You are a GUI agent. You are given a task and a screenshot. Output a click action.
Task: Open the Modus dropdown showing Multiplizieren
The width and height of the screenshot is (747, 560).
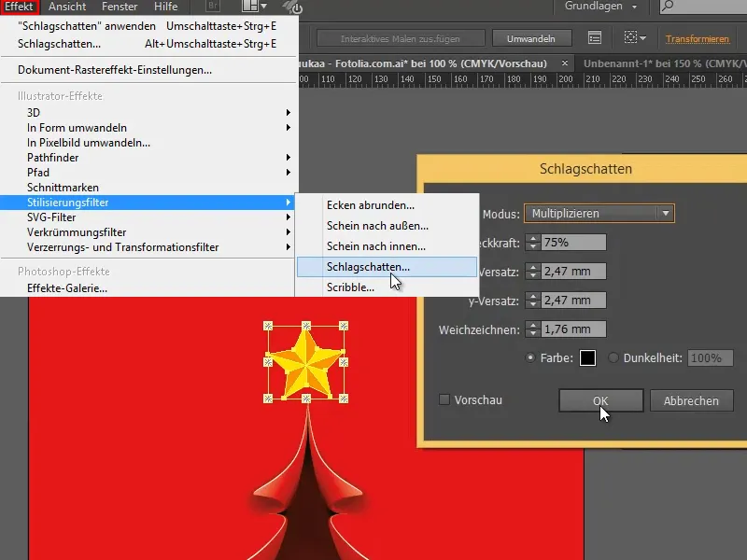pyautogui.click(x=599, y=213)
